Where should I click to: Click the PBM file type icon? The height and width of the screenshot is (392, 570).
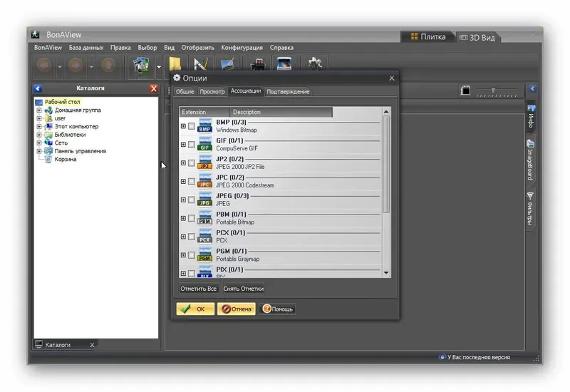click(x=204, y=218)
